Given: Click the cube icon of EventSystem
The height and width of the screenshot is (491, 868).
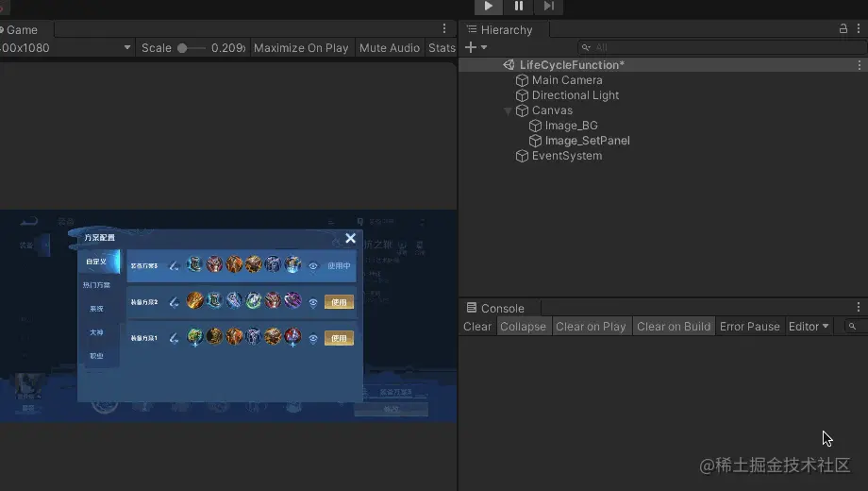Looking at the screenshot, I should (522, 156).
